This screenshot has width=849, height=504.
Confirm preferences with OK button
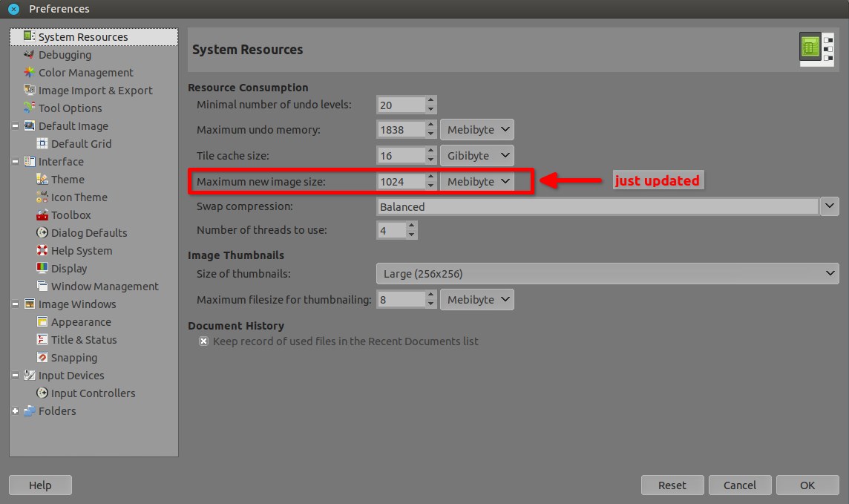click(807, 485)
